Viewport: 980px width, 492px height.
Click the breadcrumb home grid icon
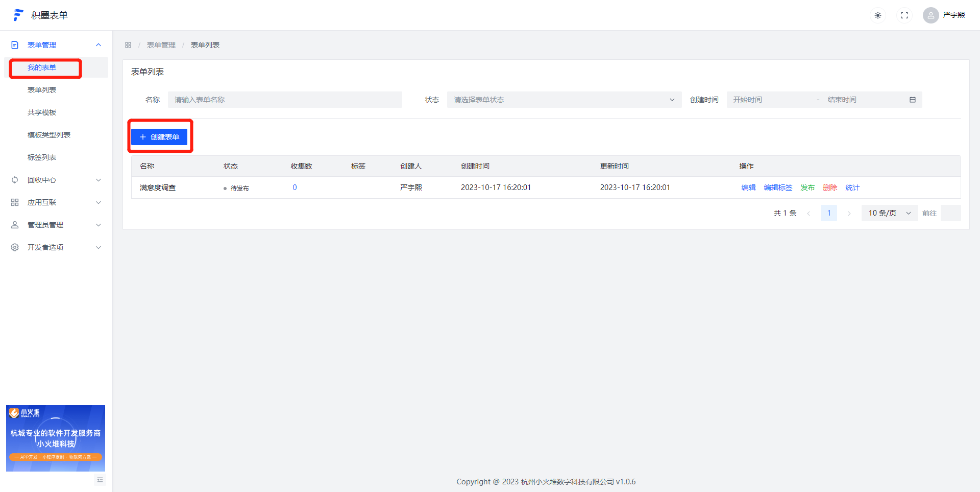(x=128, y=45)
